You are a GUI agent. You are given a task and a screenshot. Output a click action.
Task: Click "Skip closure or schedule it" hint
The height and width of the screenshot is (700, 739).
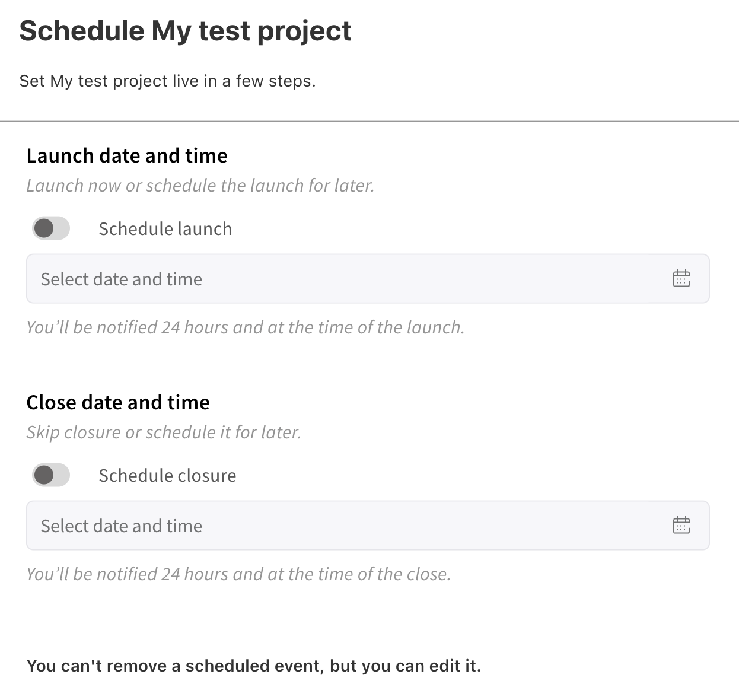(164, 432)
